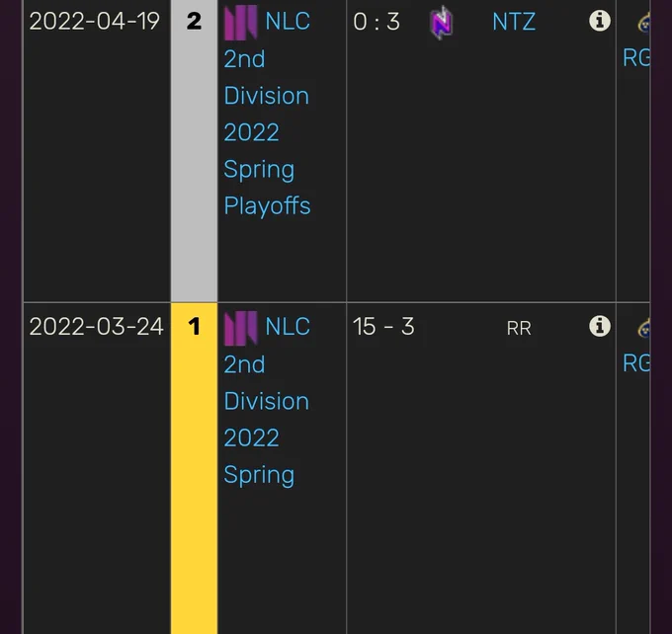The height and width of the screenshot is (634, 672).
Task: Open NLC 2nd Division 2022 Spring Playoffs link
Action: [x=267, y=114]
